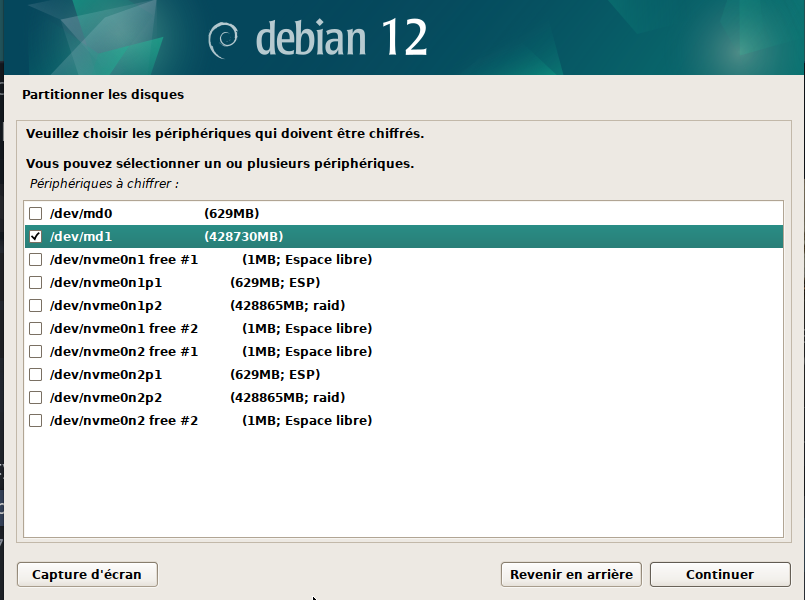Click the (629MB; ESP) text for nvme0n1p1
Screen dimensions: 805x600
275,283
